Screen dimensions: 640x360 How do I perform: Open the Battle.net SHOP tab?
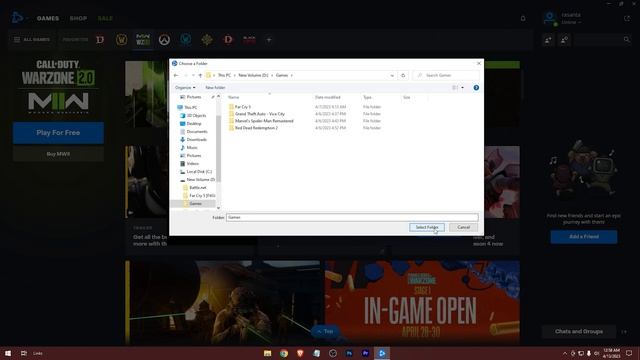click(78, 18)
